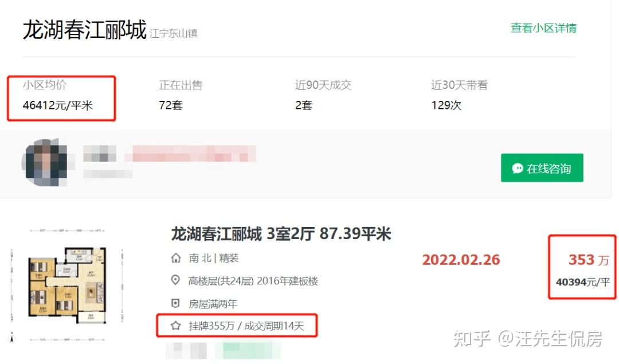Open the 查看小区详情 link
Screen dimensions: 619x364
pos(543,28)
